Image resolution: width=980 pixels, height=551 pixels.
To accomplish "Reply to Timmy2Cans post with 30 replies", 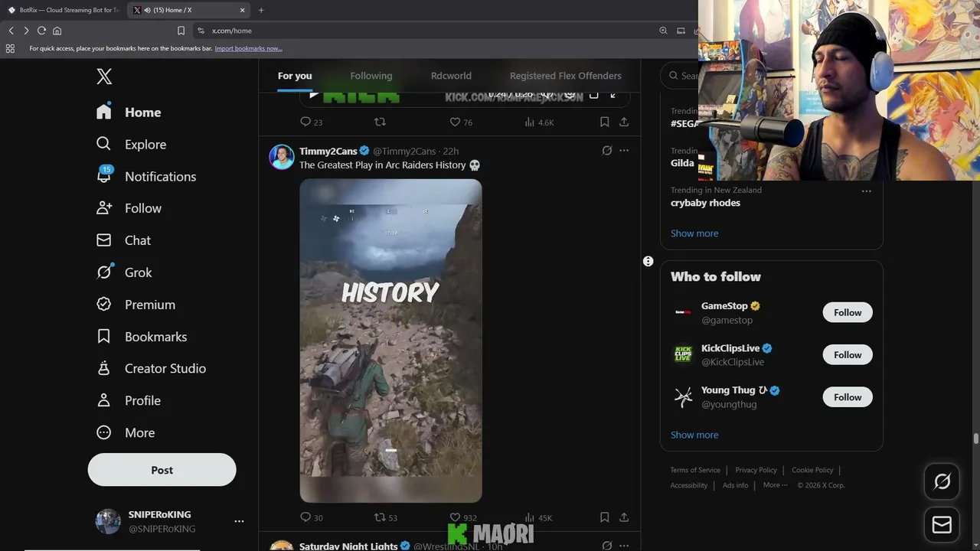I will pyautogui.click(x=311, y=517).
